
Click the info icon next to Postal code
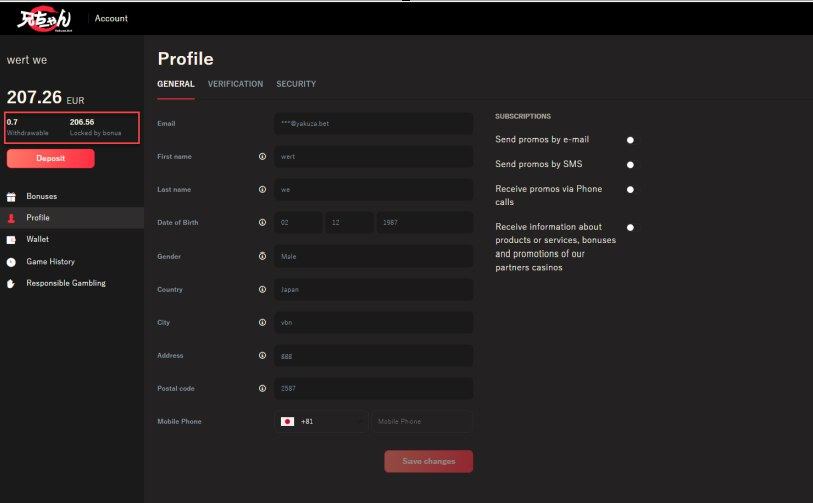(x=262, y=388)
